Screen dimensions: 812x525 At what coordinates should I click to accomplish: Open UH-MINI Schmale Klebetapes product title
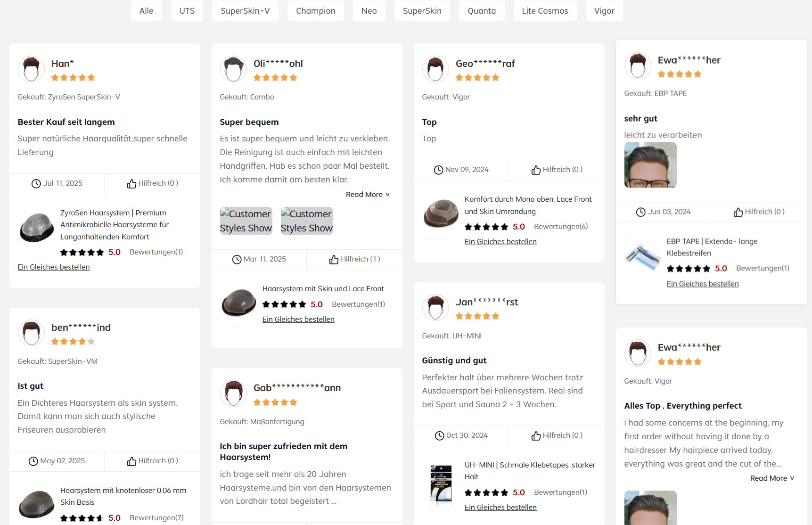click(x=530, y=471)
